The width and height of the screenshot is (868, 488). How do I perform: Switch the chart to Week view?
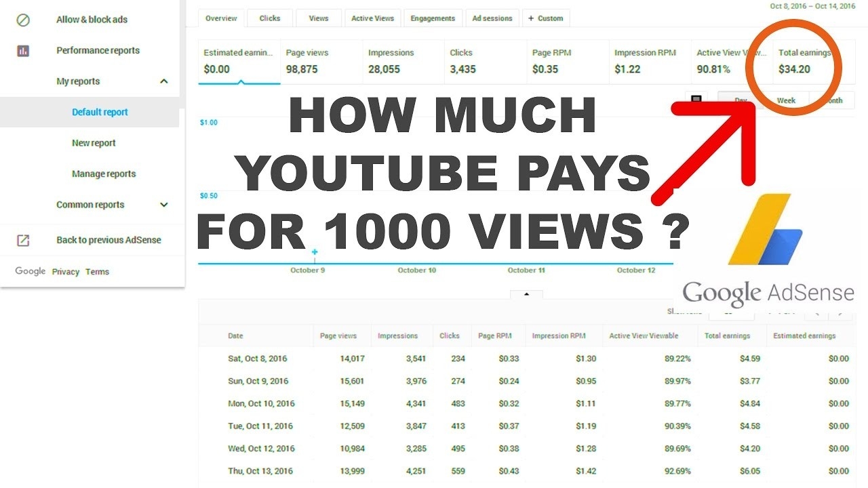pyautogui.click(x=785, y=100)
